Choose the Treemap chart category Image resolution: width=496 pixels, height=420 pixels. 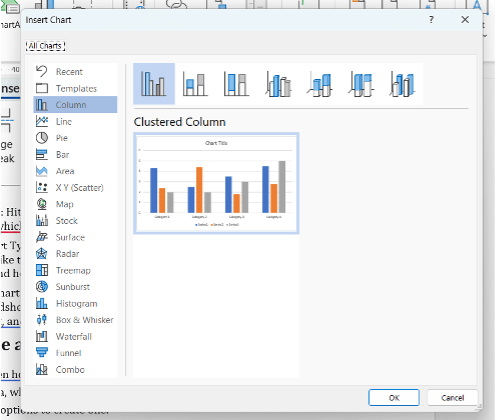coord(75,270)
